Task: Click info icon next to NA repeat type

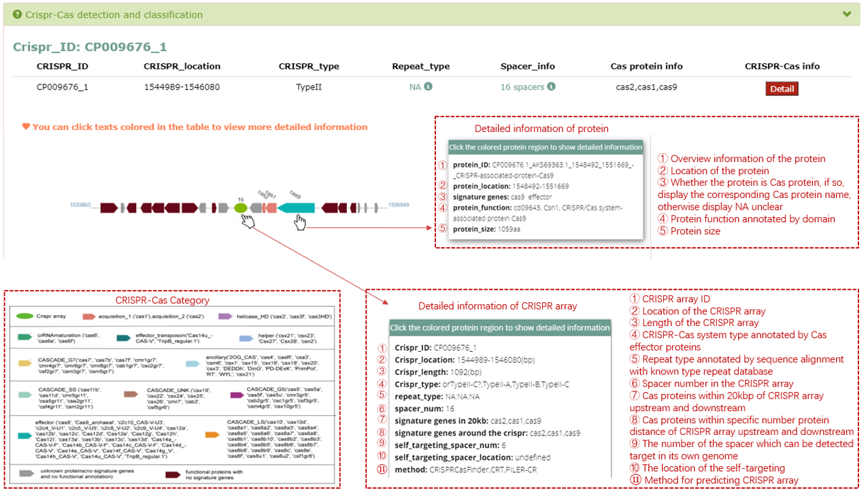Action: point(428,87)
